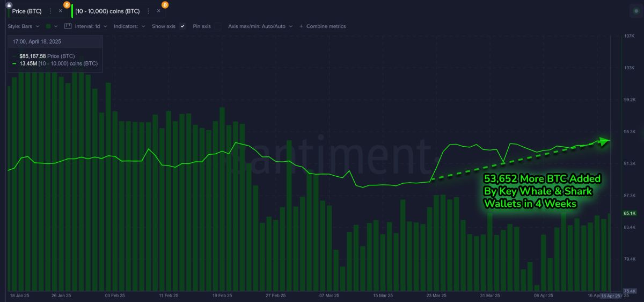Click the interval ruler icon
Image resolution: width=644 pixels, height=302 pixels.
(x=68, y=26)
